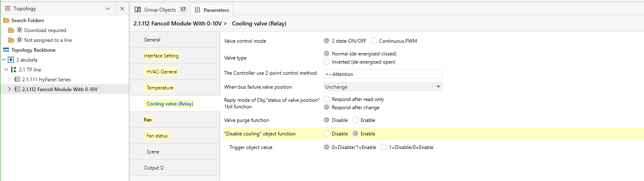The height and width of the screenshot is (181, 644).
Task: Click the <--Attention text field
Action: [383, 74]
